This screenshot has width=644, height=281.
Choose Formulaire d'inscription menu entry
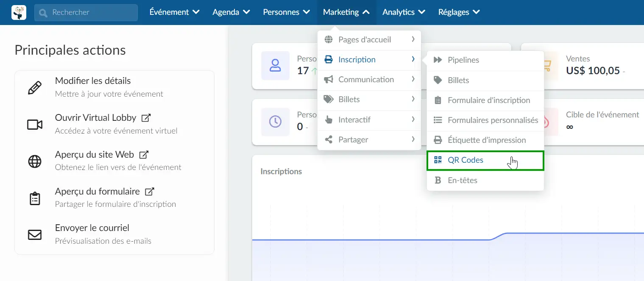(x=489, y=100)
